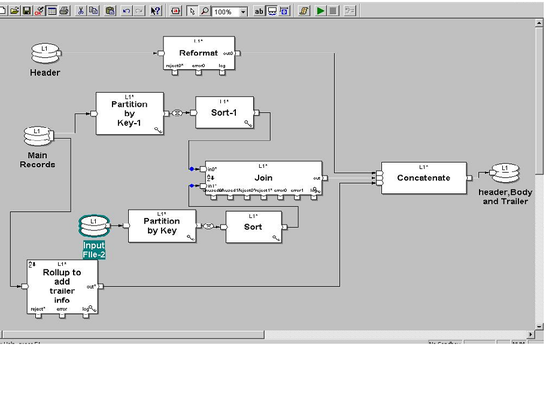
Task: Click the Paste clipboard icon
Action: (x=111, y=11)
